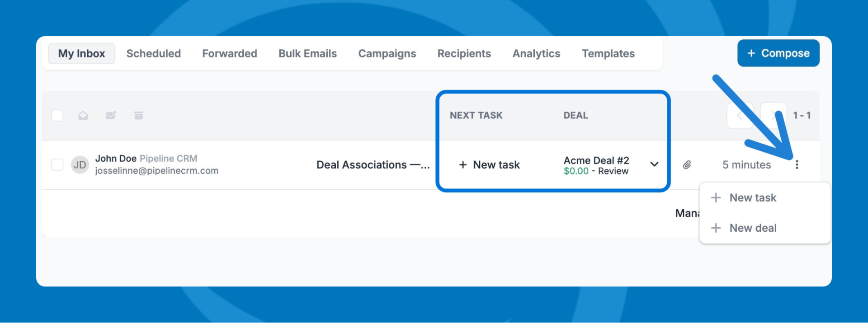This screenshot has height=323, width=868.
Task: Switch to the Scheduled tab
Action: pyautogui.click(x=153, y=54)
